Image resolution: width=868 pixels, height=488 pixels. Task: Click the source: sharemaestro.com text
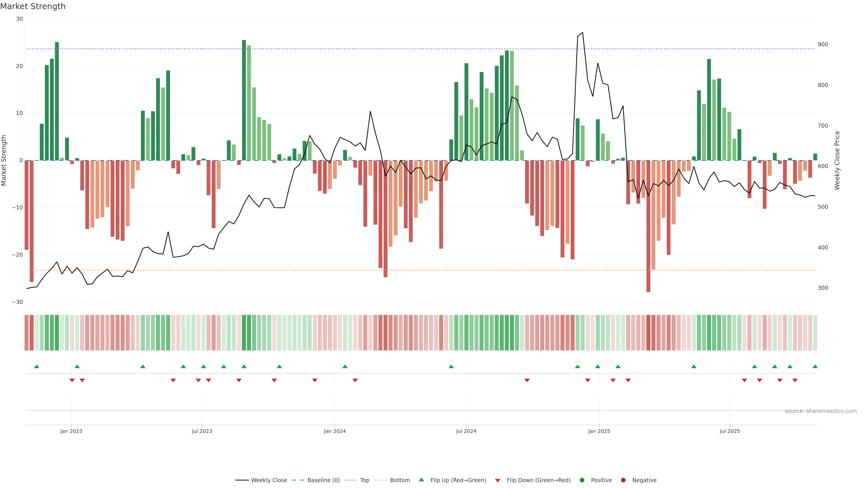[821, 411]
